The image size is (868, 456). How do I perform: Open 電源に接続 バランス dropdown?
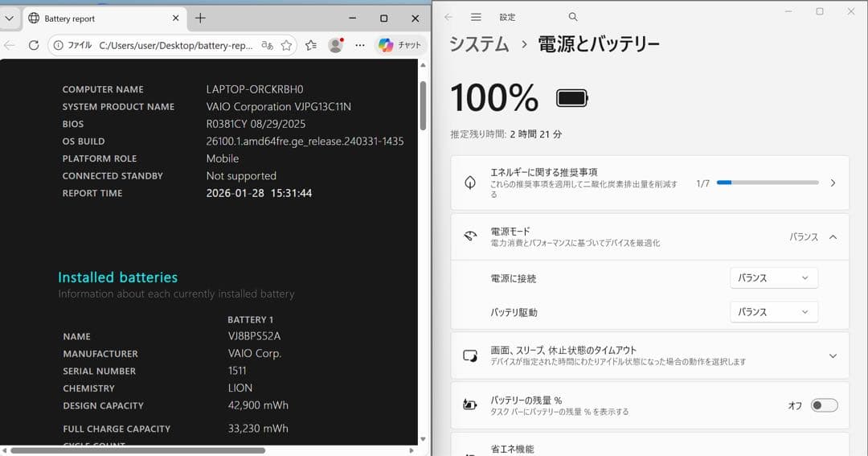coord(774,278)
